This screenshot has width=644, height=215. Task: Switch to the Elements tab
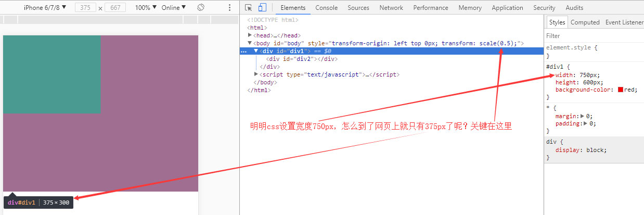(x=293, y=8)
